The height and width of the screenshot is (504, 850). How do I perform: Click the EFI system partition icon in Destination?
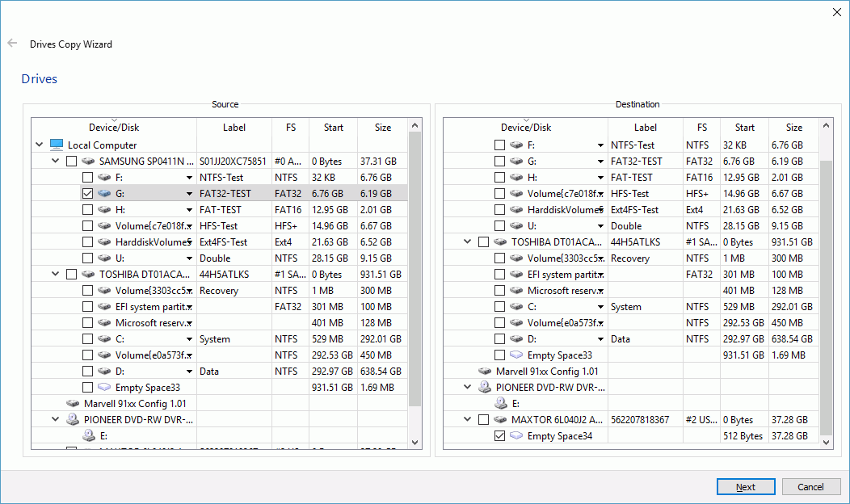coord(516,275)
